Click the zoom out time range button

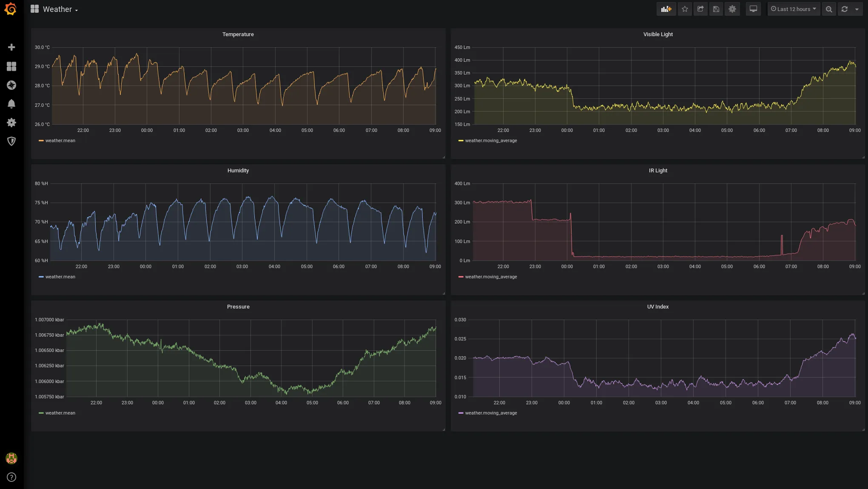tap(829, 9)
